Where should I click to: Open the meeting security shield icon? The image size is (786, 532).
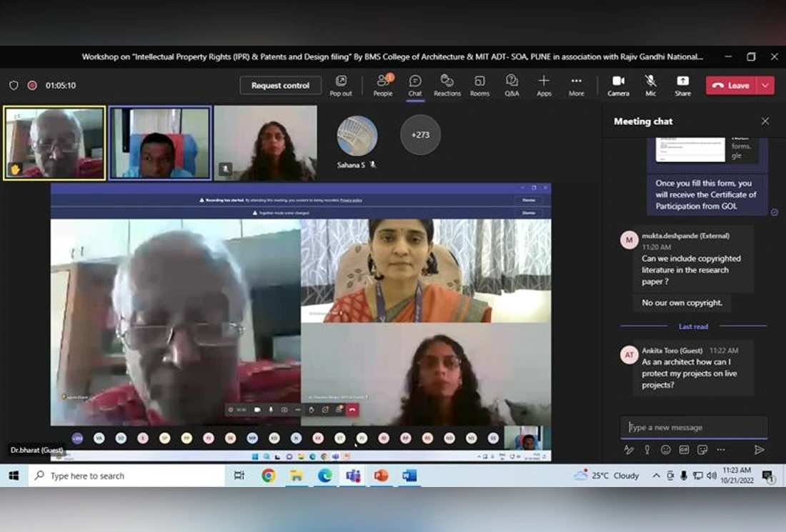14,85
